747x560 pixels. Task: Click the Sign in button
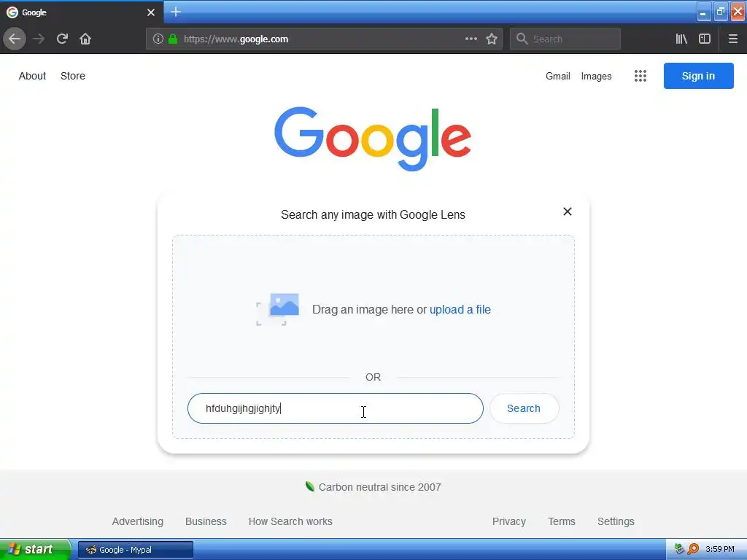[698, 76]
